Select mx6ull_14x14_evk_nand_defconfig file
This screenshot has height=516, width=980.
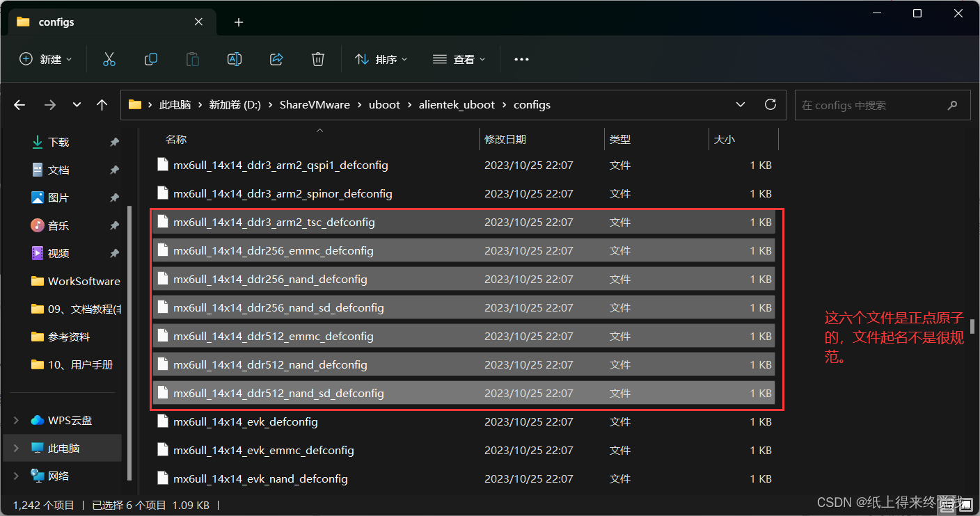(x=464, y=478)
